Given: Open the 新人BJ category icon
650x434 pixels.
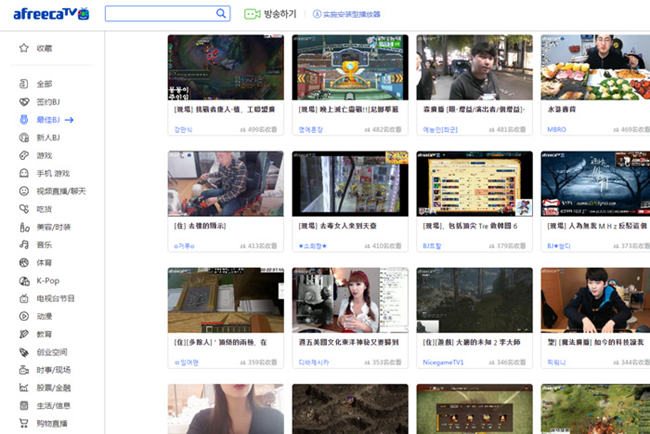Looking at the screenshot, I should 24,137.
